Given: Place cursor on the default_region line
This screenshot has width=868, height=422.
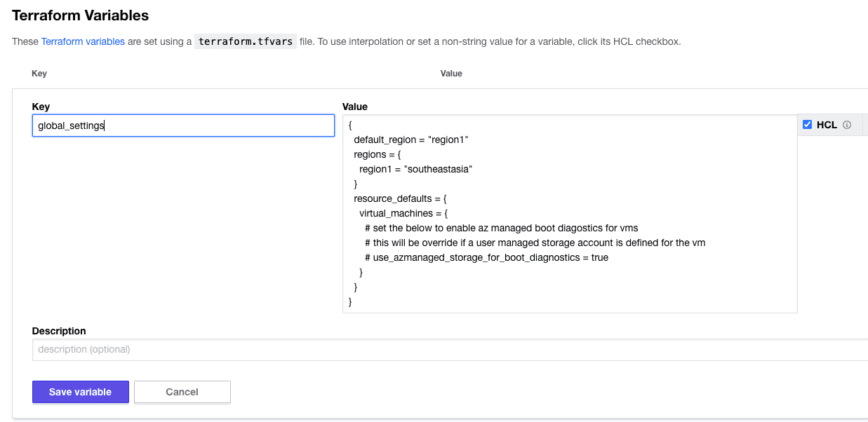Looking at the screenshot, I should (x=410, y=139).
